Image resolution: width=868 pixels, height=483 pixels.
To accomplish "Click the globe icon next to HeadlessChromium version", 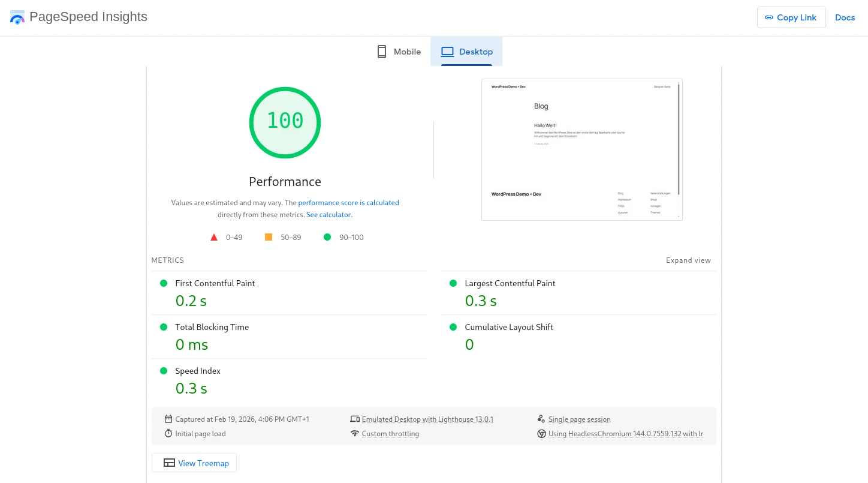I will click(x=542, y=433).
